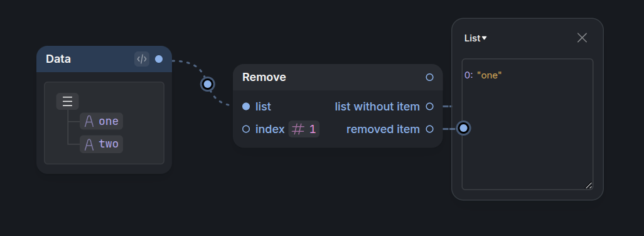Click the text type icon beside one
Screen dimensions: 644x236
pyautogui.click(x=89, y=122)
